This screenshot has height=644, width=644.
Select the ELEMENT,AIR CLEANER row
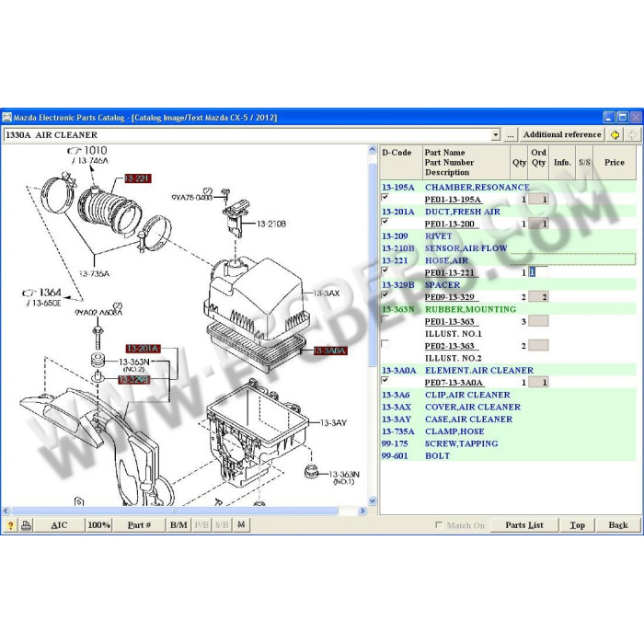pyautogui.click(x=508, y=370)
